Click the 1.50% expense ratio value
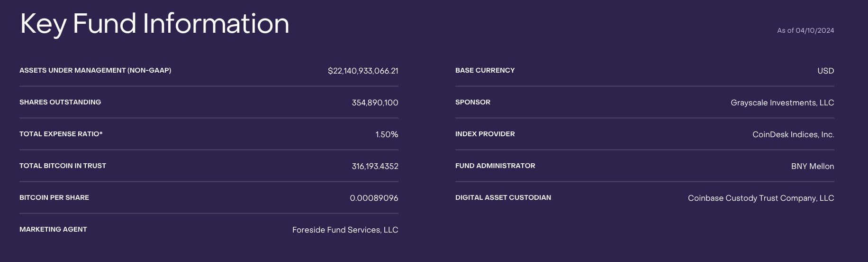The image size is (868, 262). pyautogui.click(x=387, y=134)
